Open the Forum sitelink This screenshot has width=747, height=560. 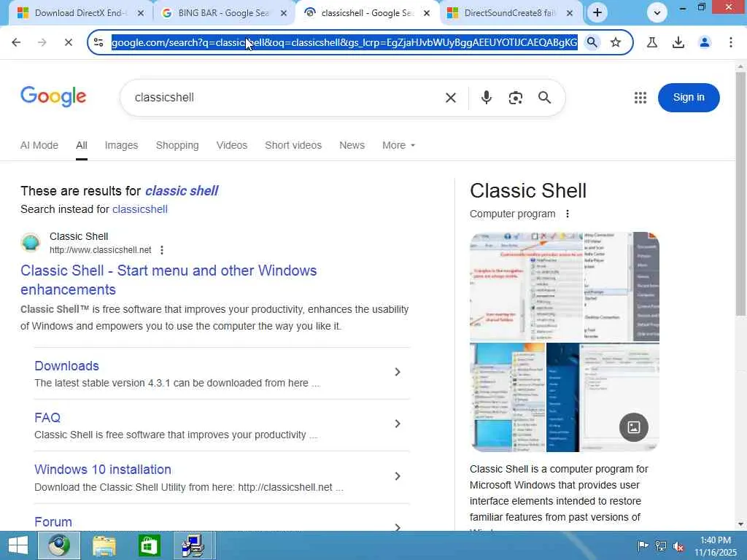click(53, 522)
